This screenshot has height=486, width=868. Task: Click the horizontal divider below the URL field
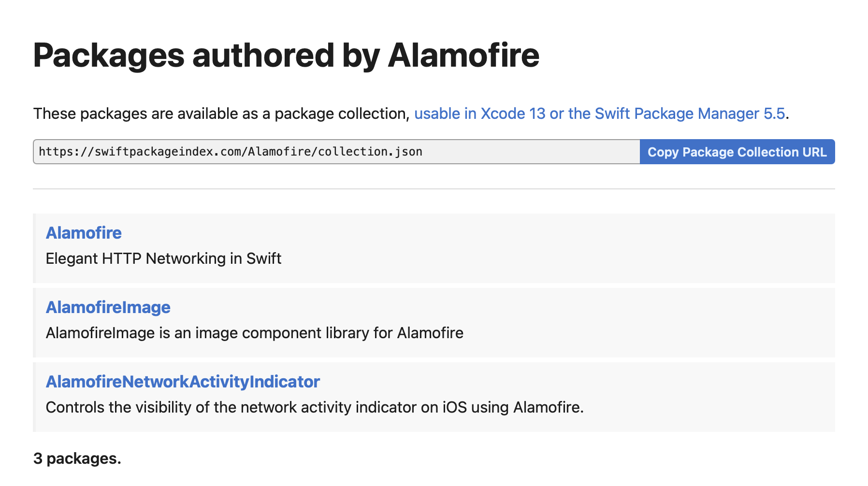434,189
